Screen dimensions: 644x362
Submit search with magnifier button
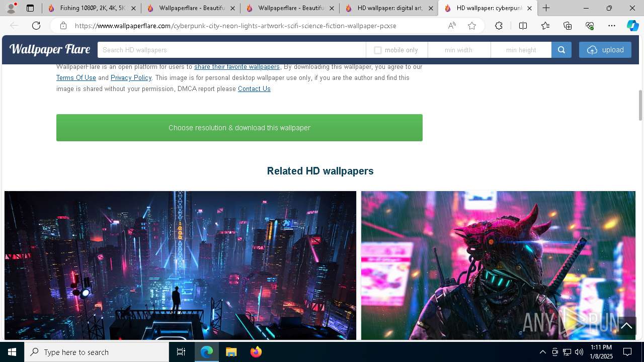(561, 50)
